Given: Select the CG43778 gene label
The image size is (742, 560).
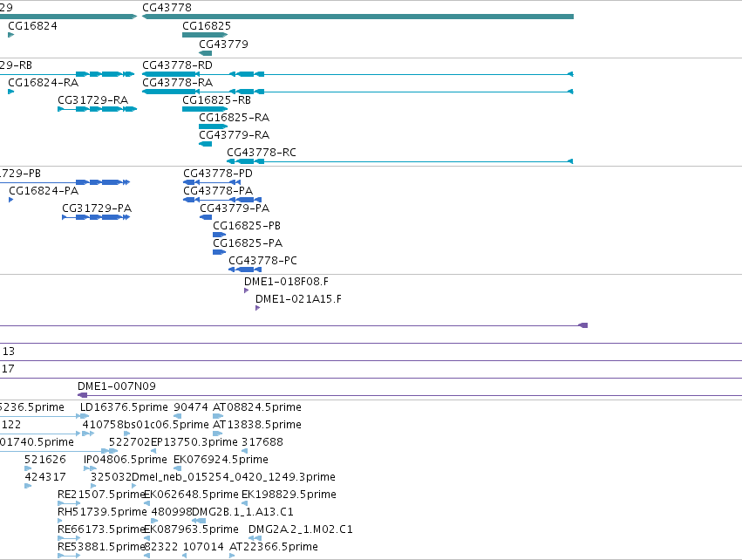Looking at the screenshot, I should 167,8.
